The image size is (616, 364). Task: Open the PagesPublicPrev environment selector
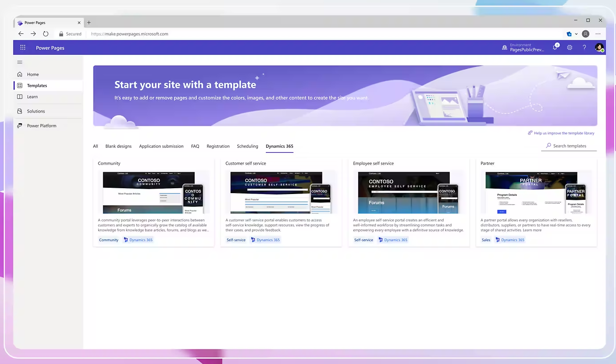523,48
